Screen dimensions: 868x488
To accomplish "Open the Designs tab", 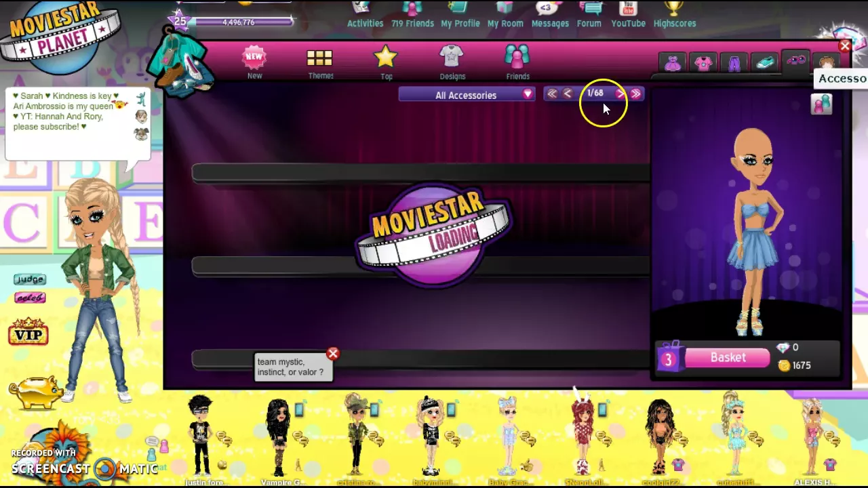I will click(452, 63).
